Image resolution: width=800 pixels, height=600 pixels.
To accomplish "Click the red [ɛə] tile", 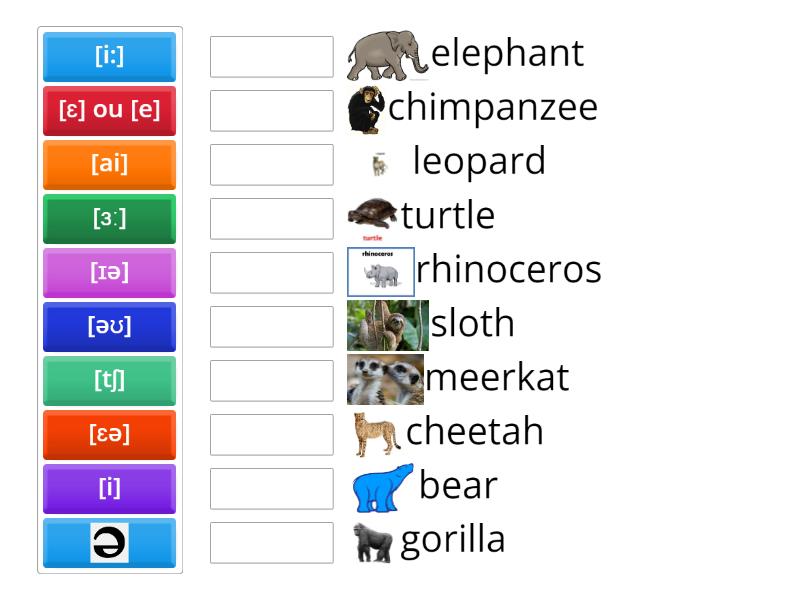I will point(109,435).
